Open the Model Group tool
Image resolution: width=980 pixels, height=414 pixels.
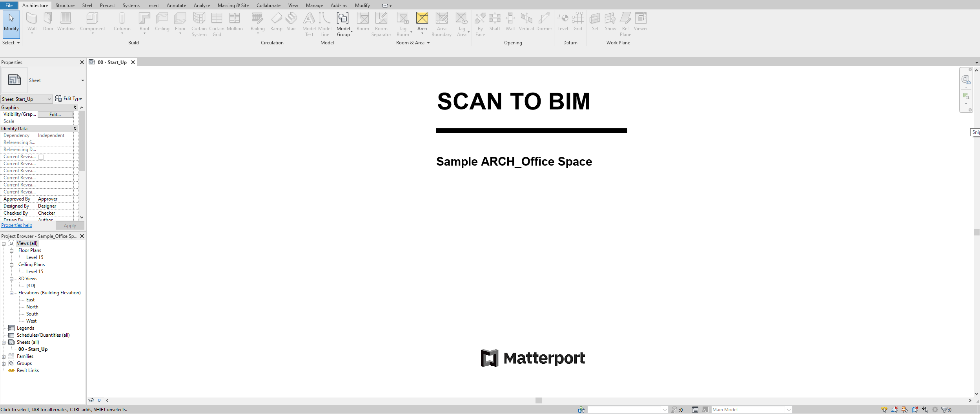343,24
